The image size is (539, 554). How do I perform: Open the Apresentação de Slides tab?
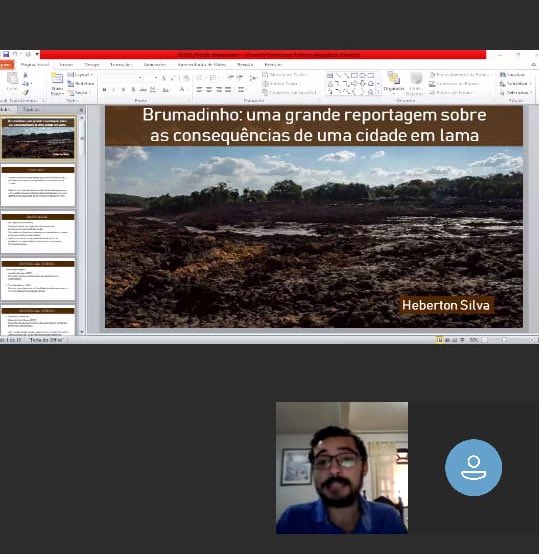[x=202, y=65]
